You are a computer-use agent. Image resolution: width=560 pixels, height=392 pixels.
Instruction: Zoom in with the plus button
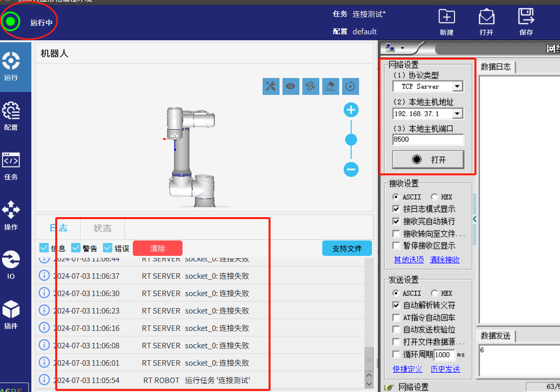pyautogui.click(x=351, y=110)
